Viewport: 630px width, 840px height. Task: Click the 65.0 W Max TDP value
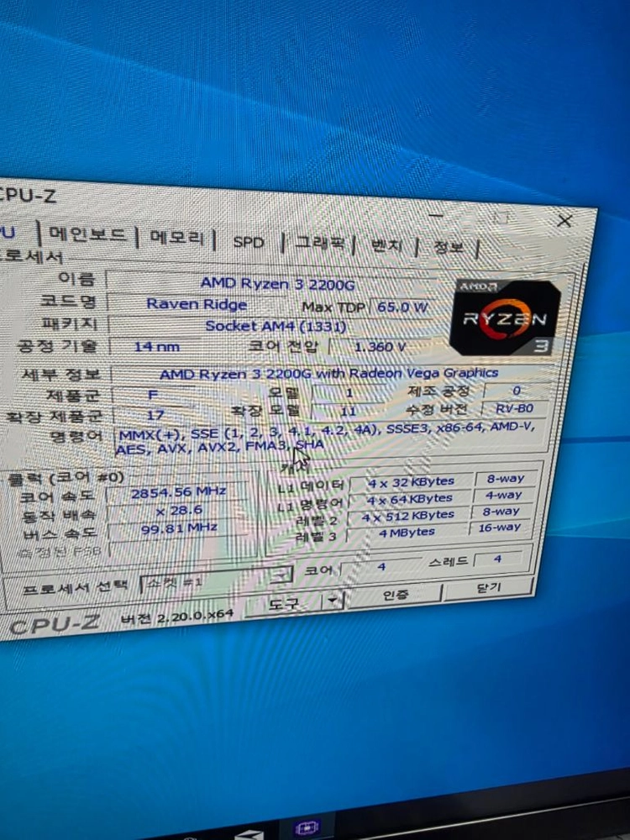[x=402, y=307]
